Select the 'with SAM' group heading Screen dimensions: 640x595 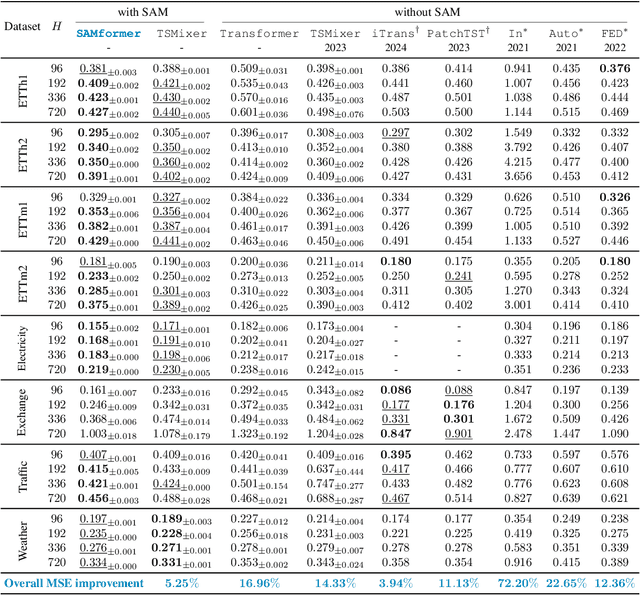(x=143, y=12)
